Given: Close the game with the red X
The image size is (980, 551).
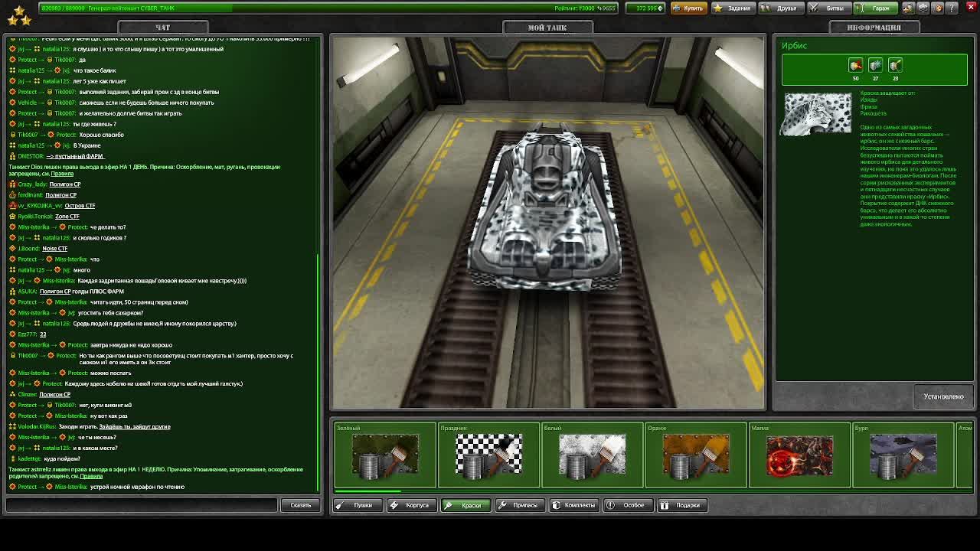Looking at the screenshot, I should (971, 8).
